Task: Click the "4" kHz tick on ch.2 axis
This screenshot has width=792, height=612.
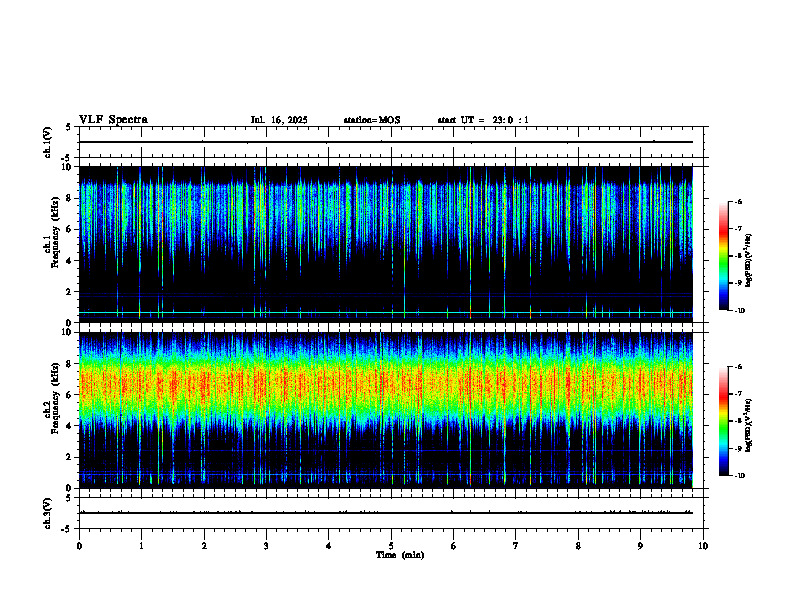Action: (70, 426)
